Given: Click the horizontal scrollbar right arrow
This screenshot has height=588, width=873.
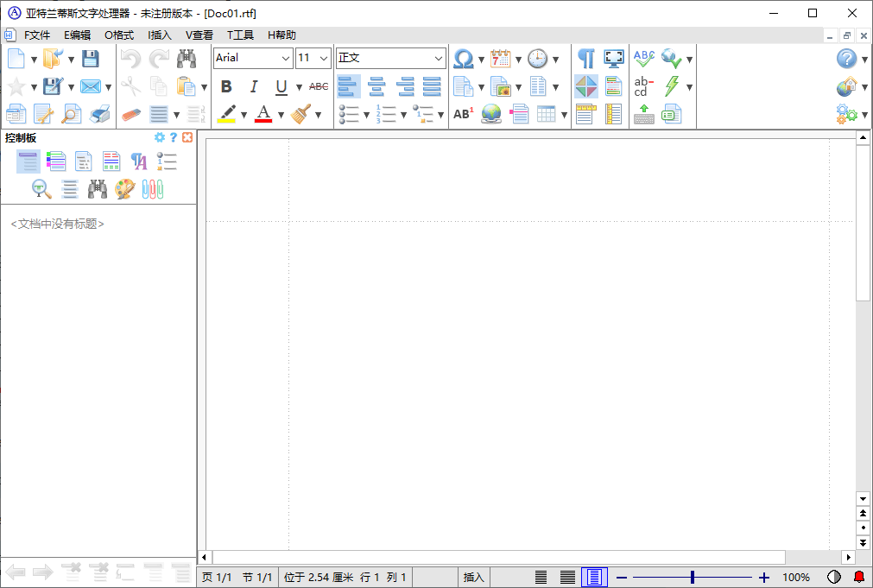Looking at the screenshot, I should (x=849, y=557).
